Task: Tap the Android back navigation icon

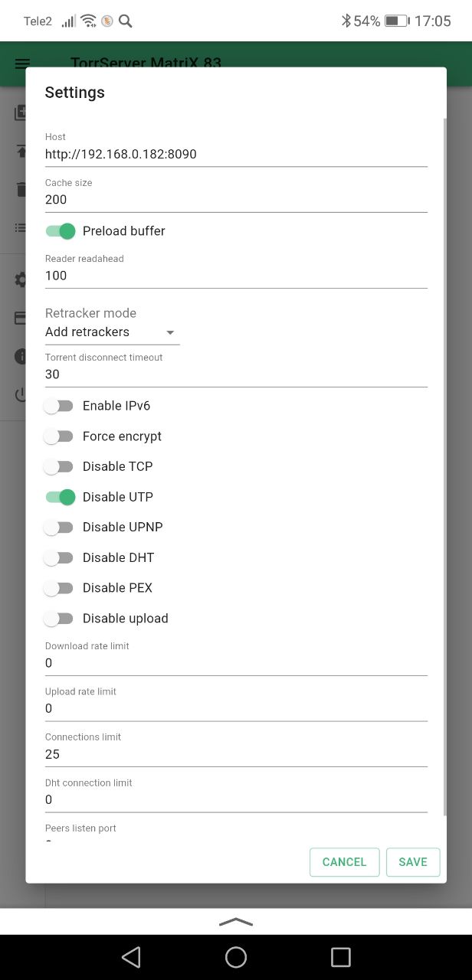Action: [x=131, y=956]
